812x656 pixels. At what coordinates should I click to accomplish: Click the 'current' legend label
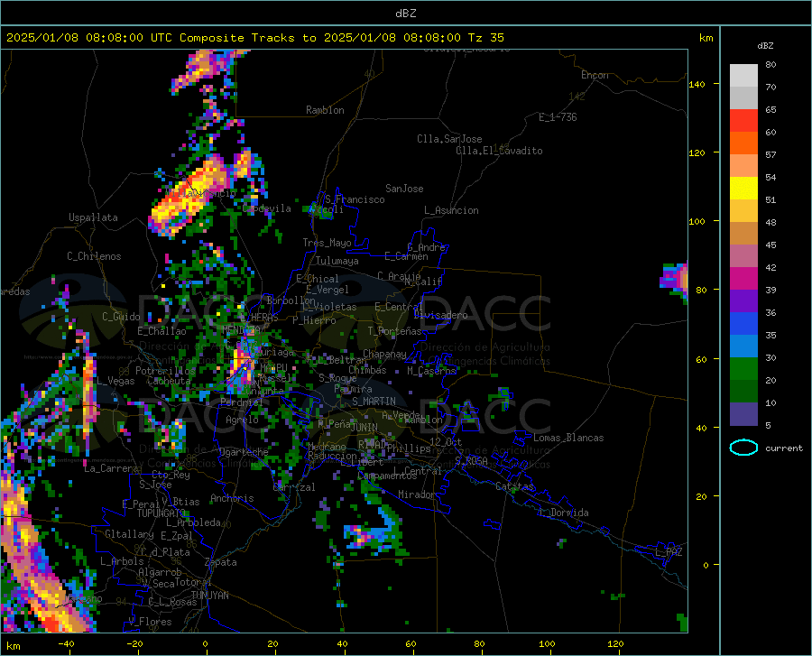click(784, 448)
